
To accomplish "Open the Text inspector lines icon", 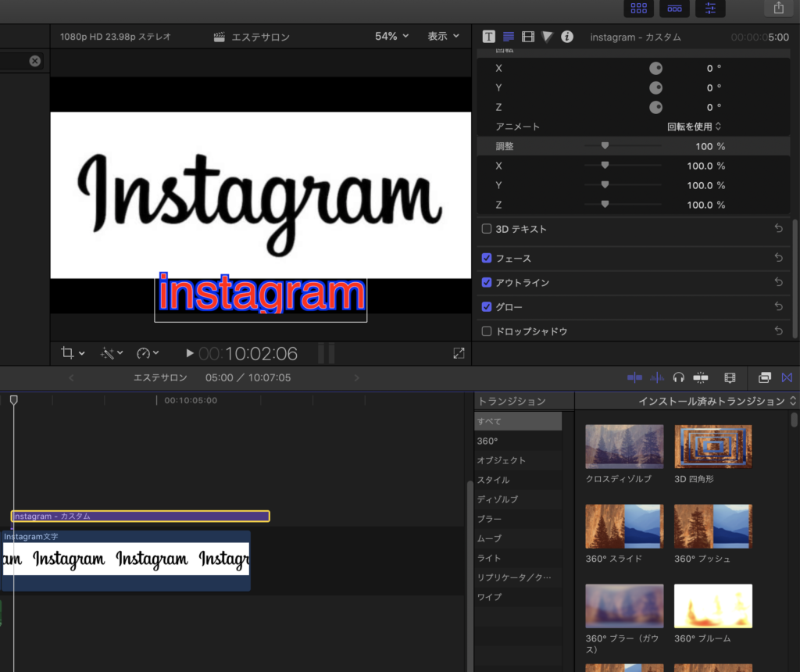I will pyautogui.click(x=508, y=37).
